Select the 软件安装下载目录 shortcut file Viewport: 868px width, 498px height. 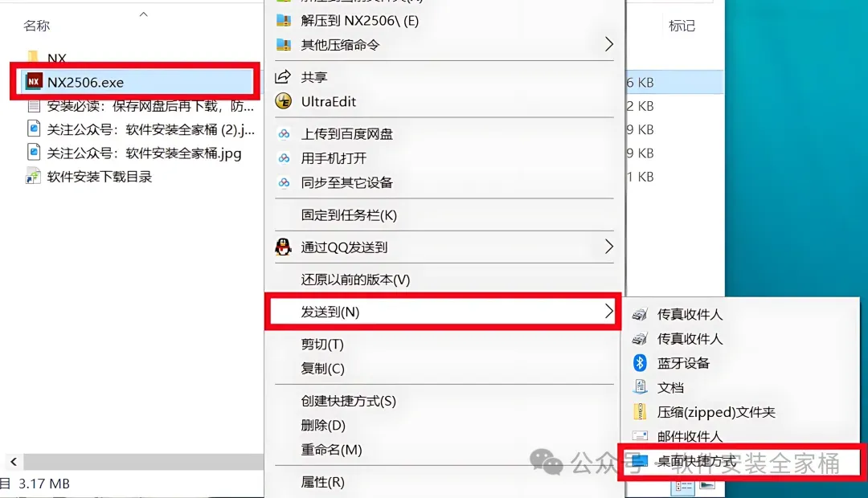click(88, 177)
